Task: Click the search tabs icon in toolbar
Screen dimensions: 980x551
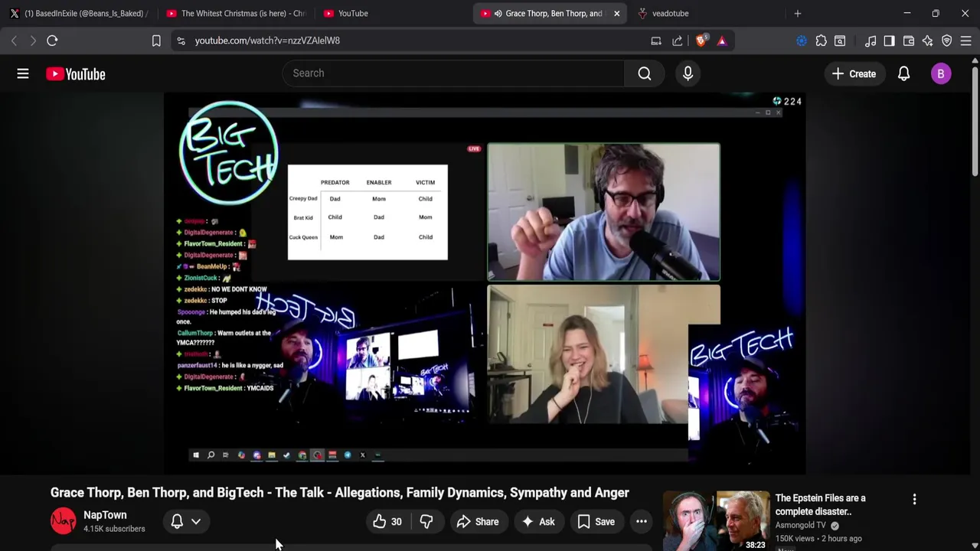Action: (840, 41)
